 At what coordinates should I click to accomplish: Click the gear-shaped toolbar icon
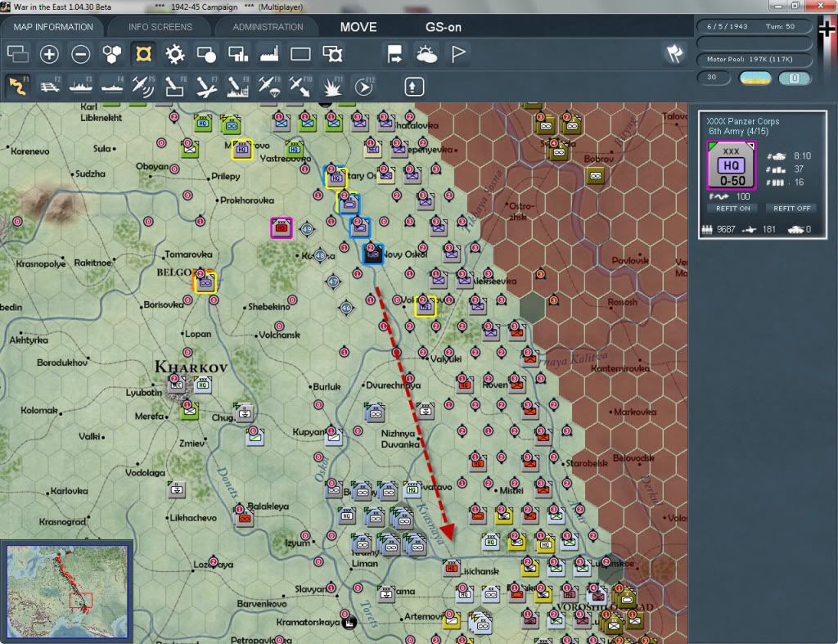point(175,54)
